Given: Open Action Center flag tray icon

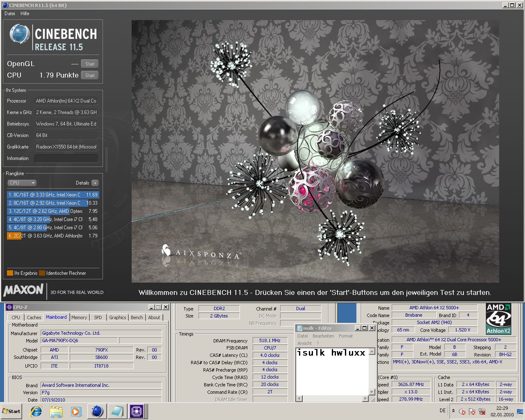Looking at the screenshot, I should point(472,411).
